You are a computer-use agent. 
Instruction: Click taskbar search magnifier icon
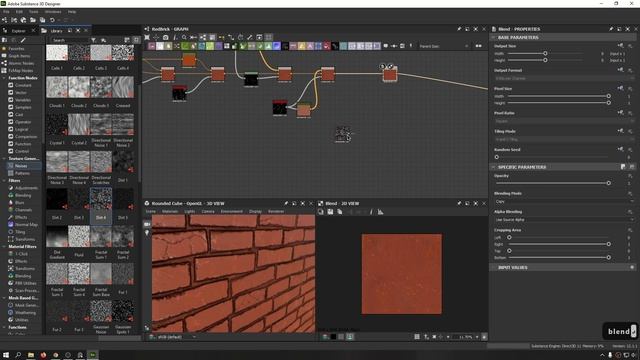coord(18,355)
